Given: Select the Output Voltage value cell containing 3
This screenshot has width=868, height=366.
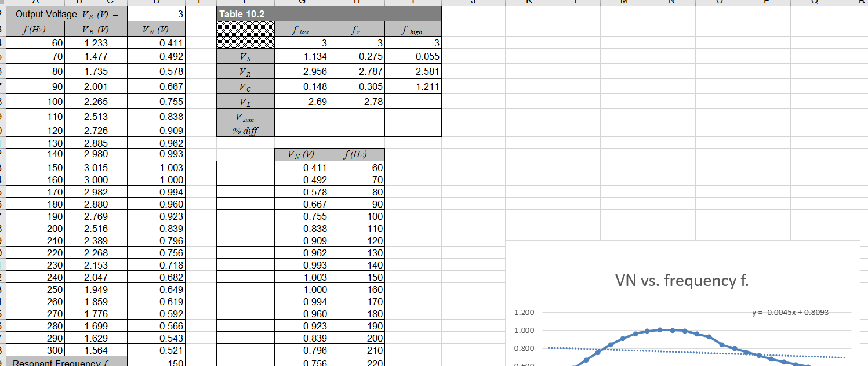Looking at the screenshot, I should pyautogui.click(x=156, y=14).
